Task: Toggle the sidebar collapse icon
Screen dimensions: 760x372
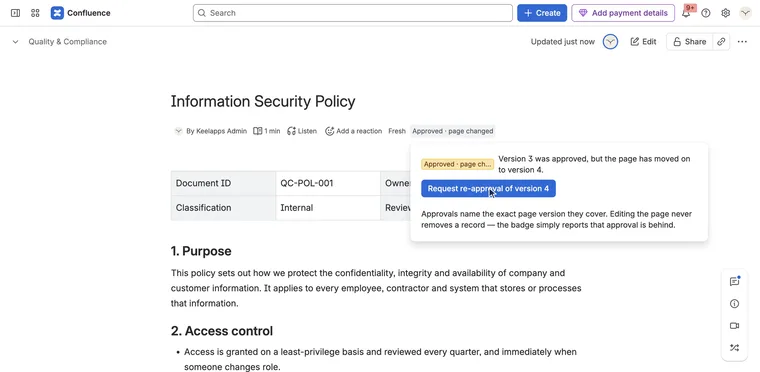Action: point(15,13)
